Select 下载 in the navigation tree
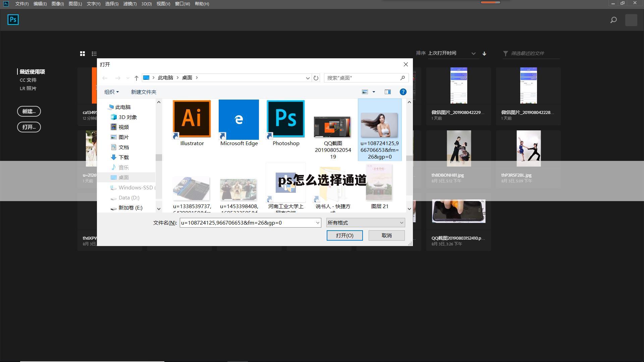The height and width of the screenshot is (362, 644). coord(123,158)
